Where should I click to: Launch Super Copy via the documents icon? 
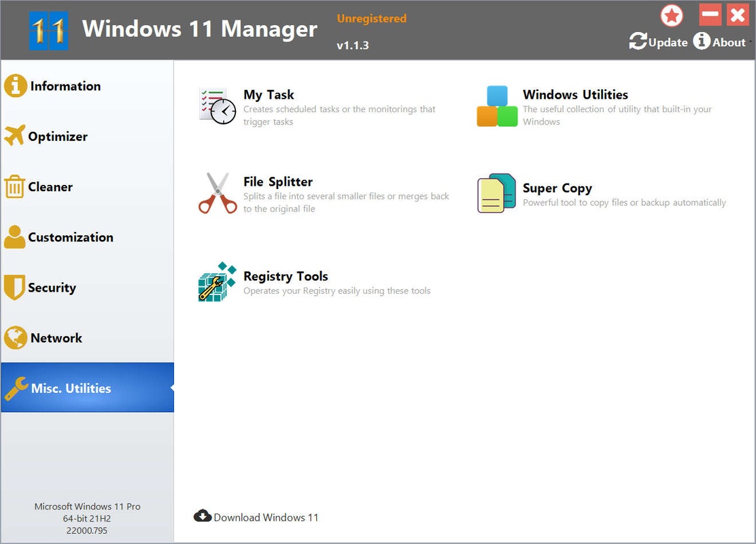496,193
